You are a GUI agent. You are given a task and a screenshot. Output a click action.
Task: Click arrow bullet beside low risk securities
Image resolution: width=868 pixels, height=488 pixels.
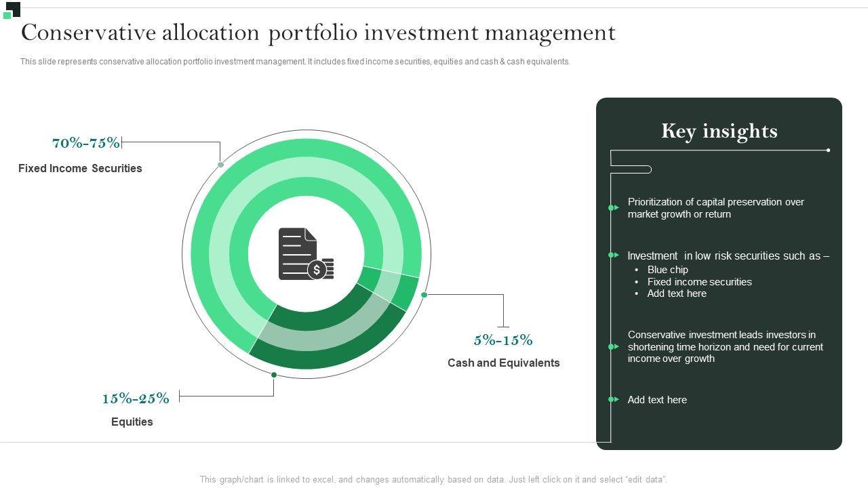click(614, 255)
